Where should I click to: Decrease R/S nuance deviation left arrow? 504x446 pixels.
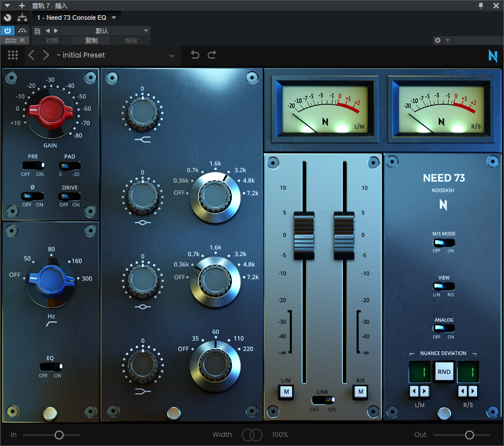click(462, 391)
